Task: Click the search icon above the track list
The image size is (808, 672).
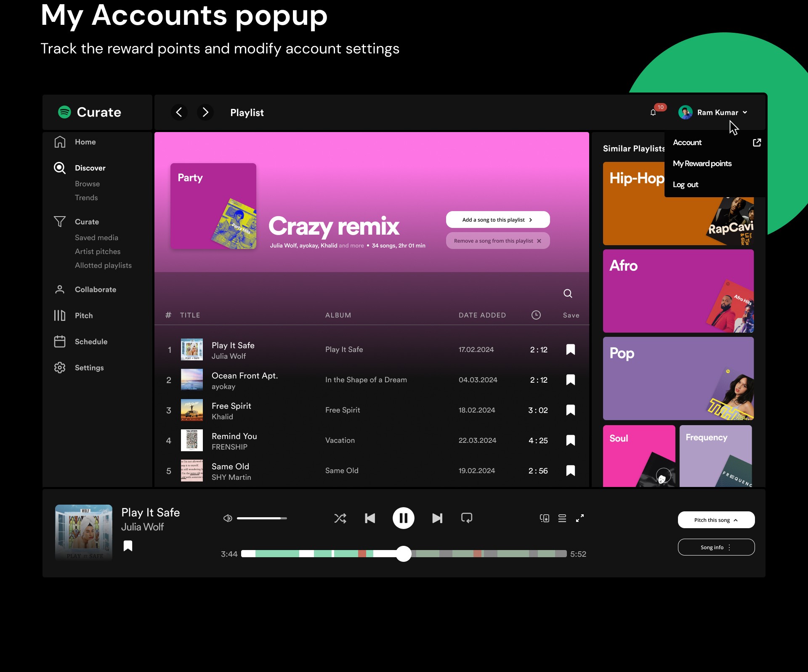Action: pyautogui.click(x=568, y=294)
